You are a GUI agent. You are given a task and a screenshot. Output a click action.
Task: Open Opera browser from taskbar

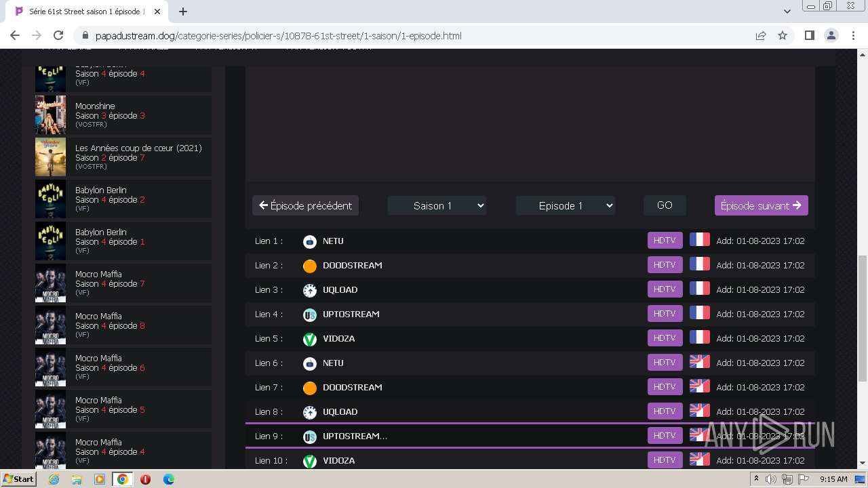tap(145, 479)
